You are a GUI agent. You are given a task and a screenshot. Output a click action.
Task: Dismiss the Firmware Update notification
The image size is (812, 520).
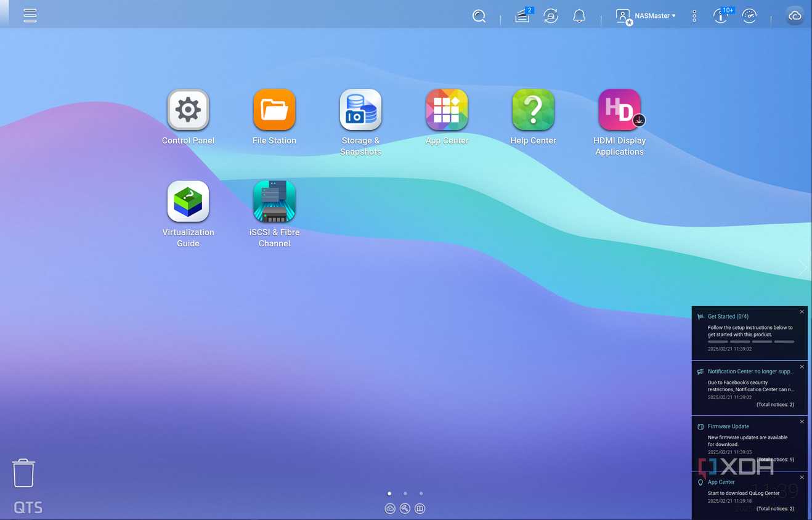[x=802, y=421]
